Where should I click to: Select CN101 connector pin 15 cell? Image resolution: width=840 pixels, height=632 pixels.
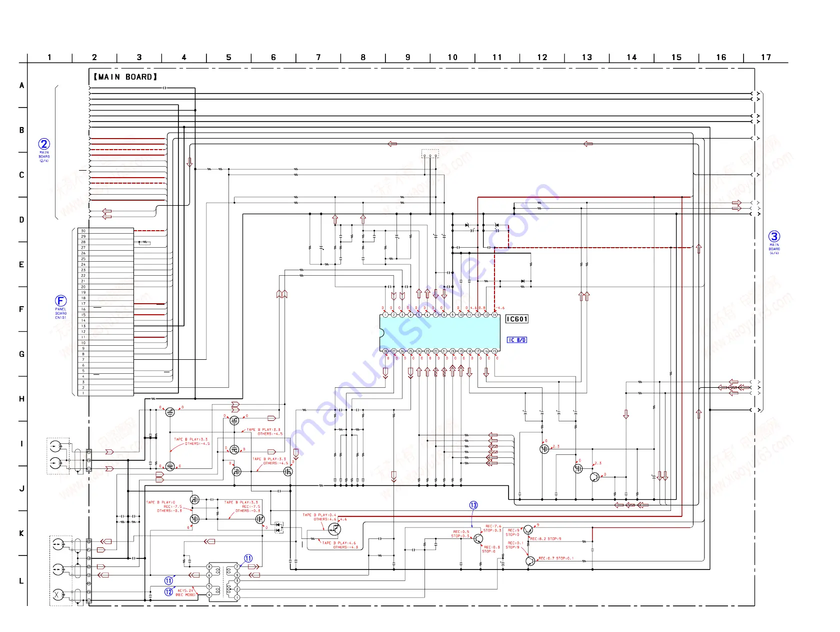click(83, 315)
